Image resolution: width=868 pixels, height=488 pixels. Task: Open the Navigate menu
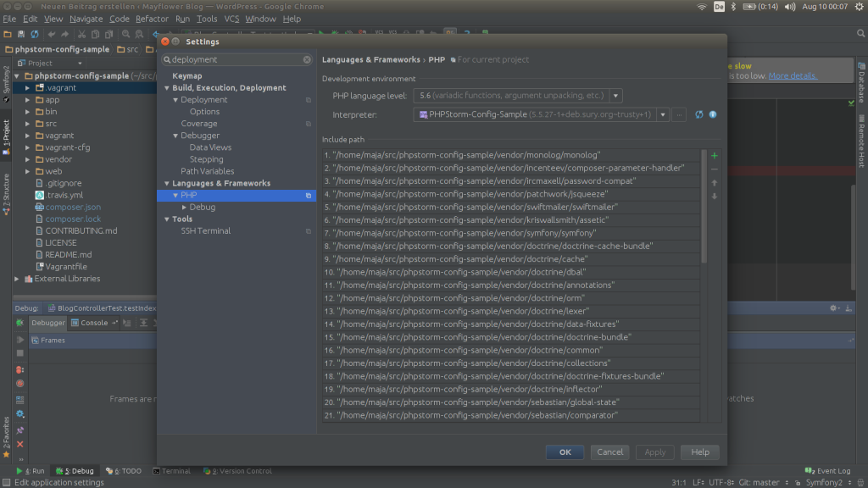[x=86, y=19]
